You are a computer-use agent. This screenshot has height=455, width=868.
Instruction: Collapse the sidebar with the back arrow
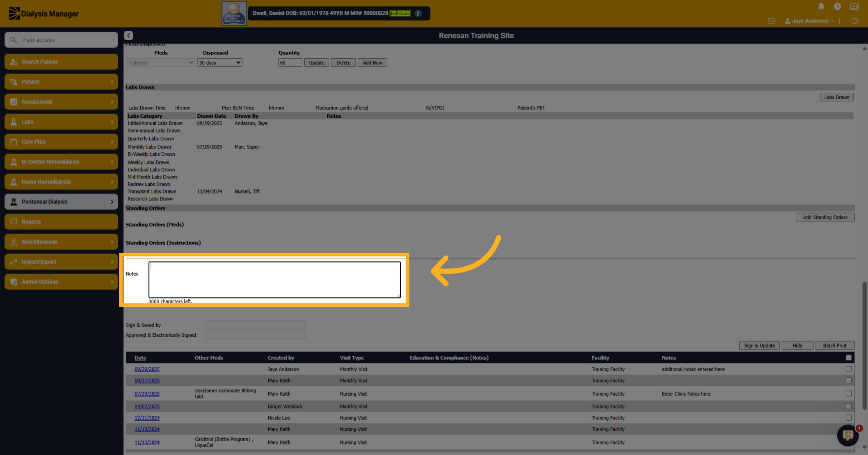(128, 35)
